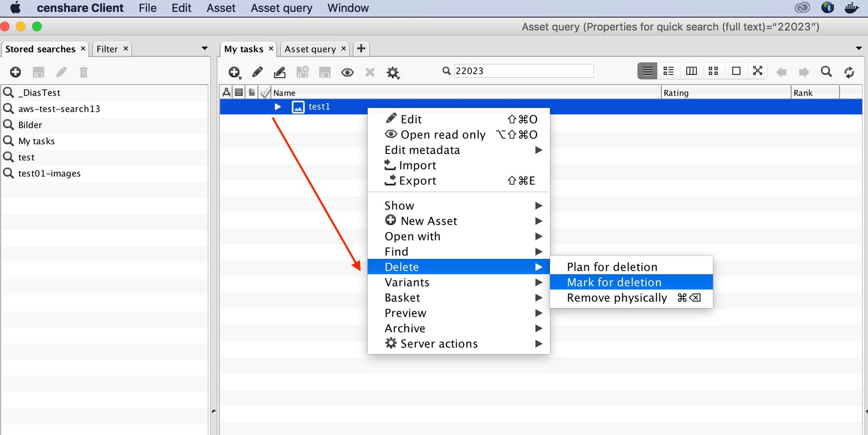Click the gear server actions icon in the toolbar
This screenshot has width=868, height=435.
coord(393,72)
